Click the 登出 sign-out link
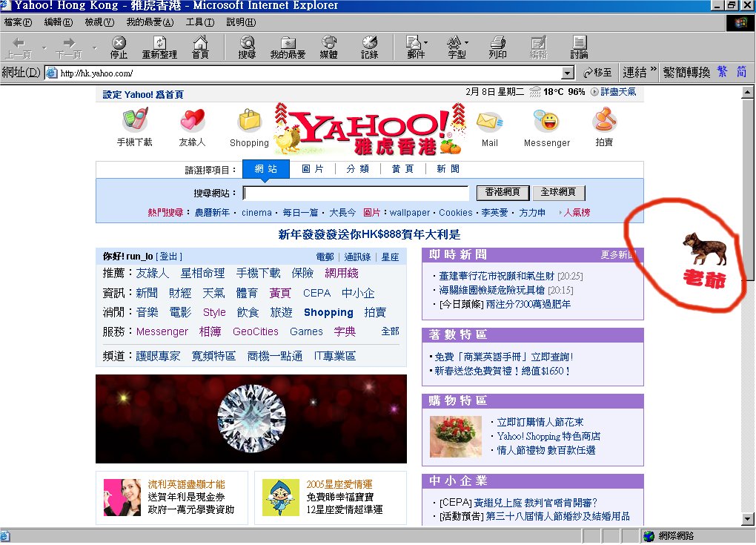Image resolution: width=756 pixels, height=545 pixels. coord(169,257)
